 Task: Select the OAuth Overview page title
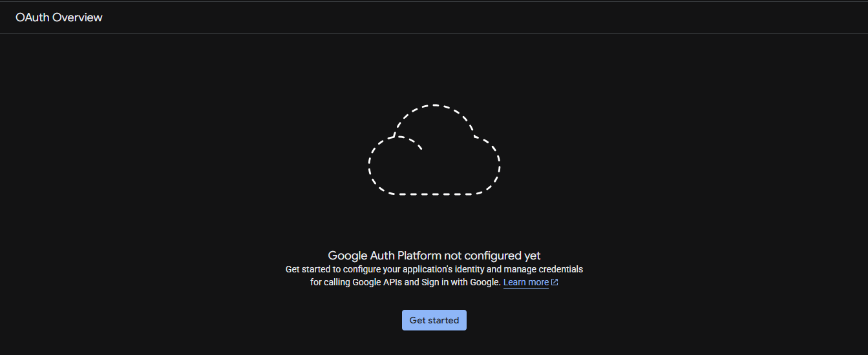pyautogui.click(x=59, y=17)
